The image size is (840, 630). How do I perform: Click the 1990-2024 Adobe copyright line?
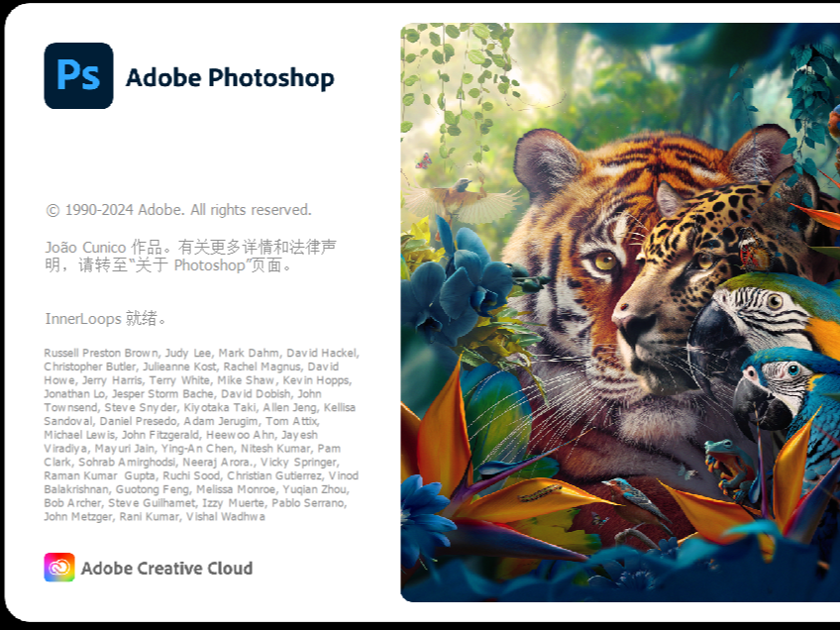(178, 210)
